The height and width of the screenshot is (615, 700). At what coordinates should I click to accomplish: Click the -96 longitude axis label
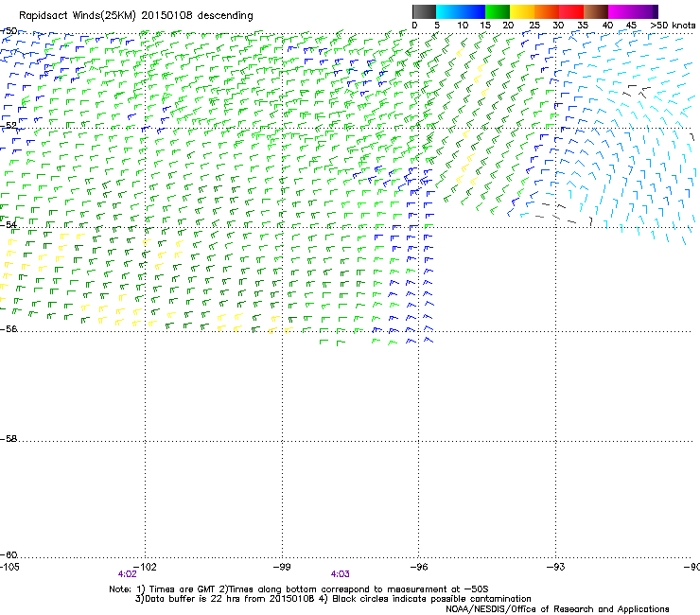pos(419,567)
